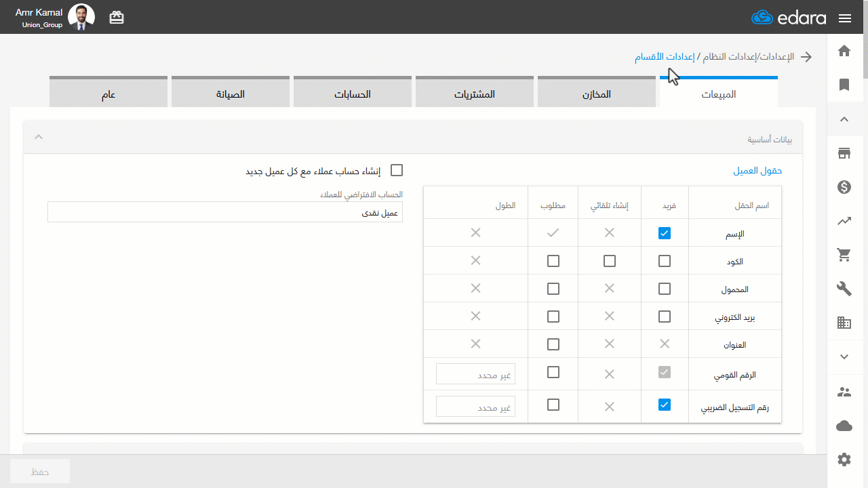Image resolution: width=868 pixels, height=488 pixels.
Task: Go to Home in the sidebar
Action: click(x=844, y=51)
